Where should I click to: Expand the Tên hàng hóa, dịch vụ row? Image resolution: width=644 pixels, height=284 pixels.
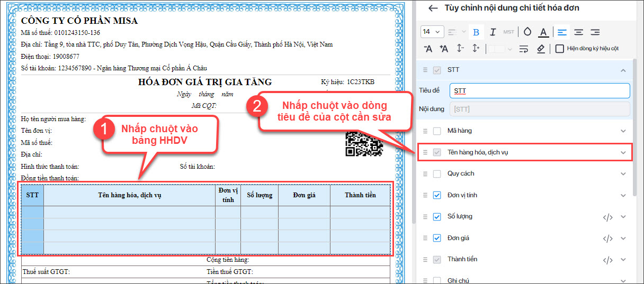[623, 152]
